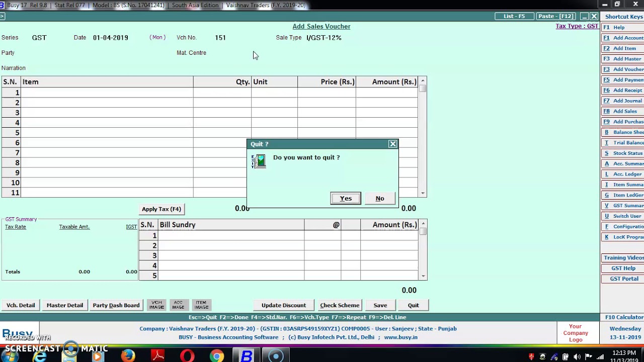Click F1 Add Account shortcut
The height and width of the screenshot is (362, 644).
622,38
